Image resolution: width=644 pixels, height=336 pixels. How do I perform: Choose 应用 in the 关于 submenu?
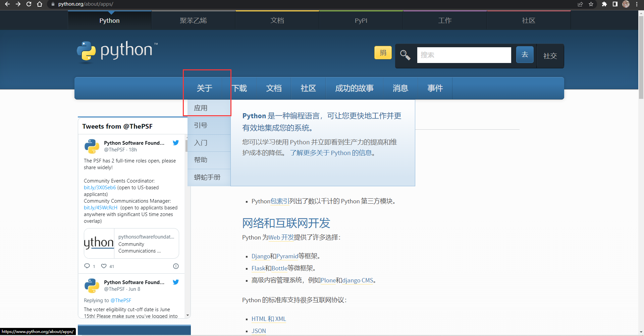coord(209,108)
